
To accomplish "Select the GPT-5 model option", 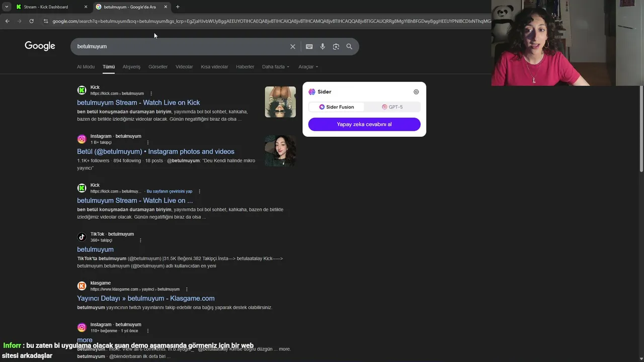I will point(392,107).
